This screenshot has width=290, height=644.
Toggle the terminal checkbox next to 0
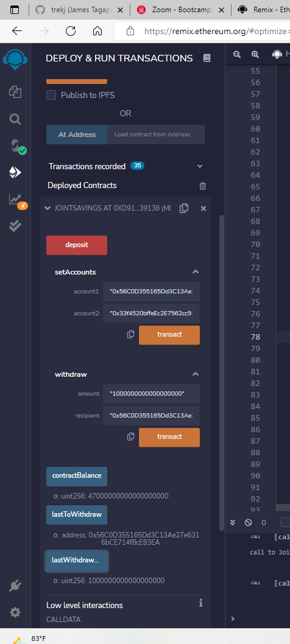286,522
